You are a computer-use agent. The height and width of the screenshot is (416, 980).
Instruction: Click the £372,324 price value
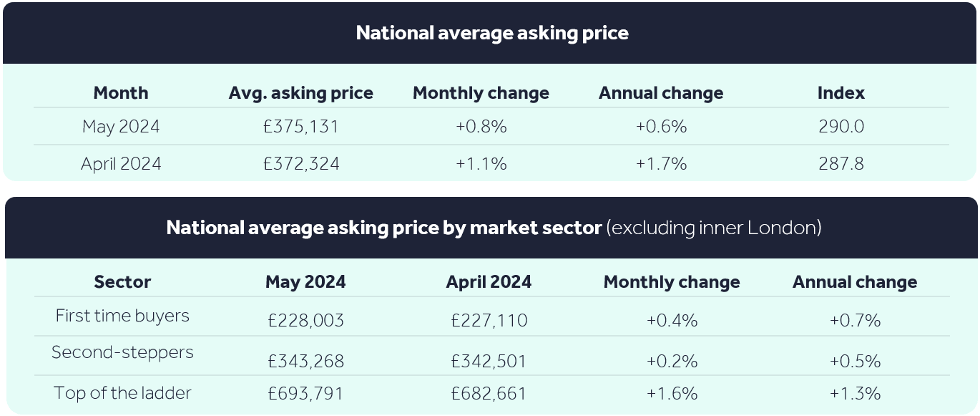(x=301, y=164)
